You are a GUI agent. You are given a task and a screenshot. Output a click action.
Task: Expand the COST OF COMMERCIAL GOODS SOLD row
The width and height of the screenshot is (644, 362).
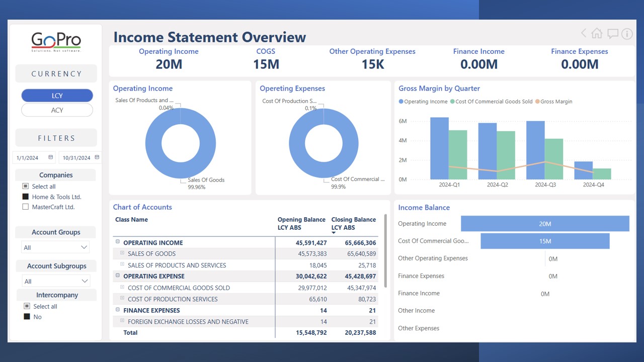(x=122, y=288)
